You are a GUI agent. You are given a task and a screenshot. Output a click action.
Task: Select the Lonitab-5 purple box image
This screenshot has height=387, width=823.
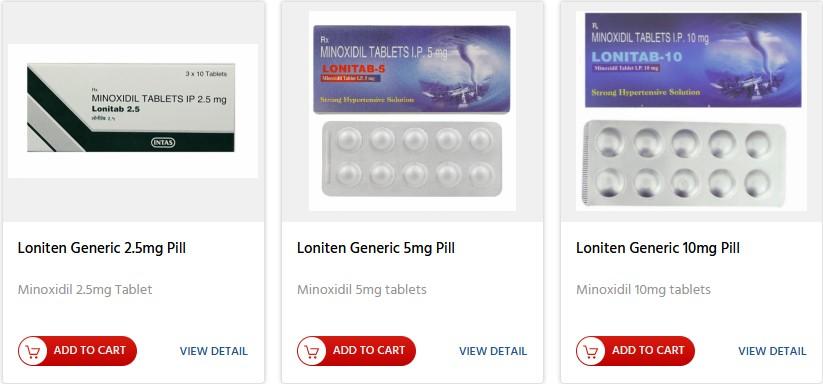click(412, 69)
